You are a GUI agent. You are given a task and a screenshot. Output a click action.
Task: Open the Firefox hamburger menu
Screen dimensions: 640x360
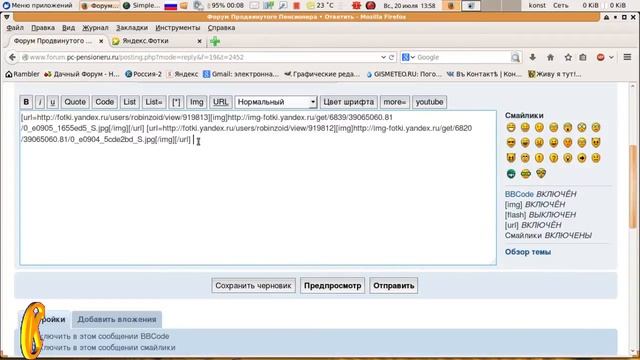[627, 57]
